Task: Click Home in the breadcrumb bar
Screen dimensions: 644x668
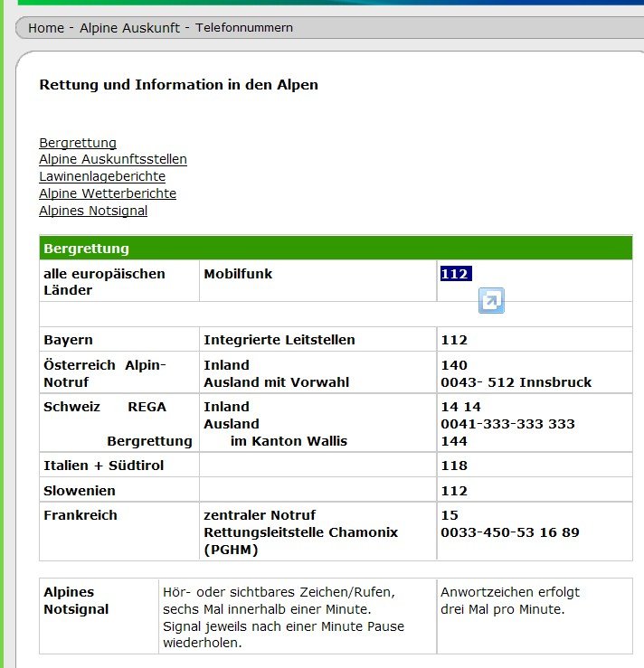Action: pos(46,28)
